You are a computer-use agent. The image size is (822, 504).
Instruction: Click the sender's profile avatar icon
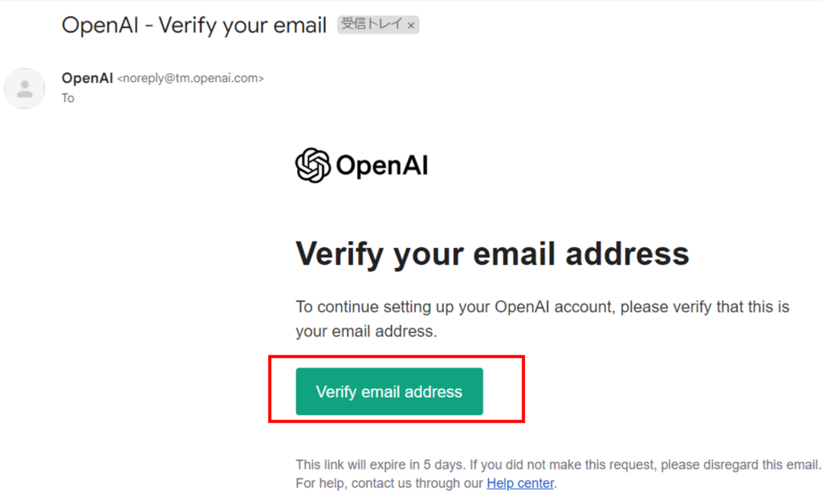pos(25,88)
